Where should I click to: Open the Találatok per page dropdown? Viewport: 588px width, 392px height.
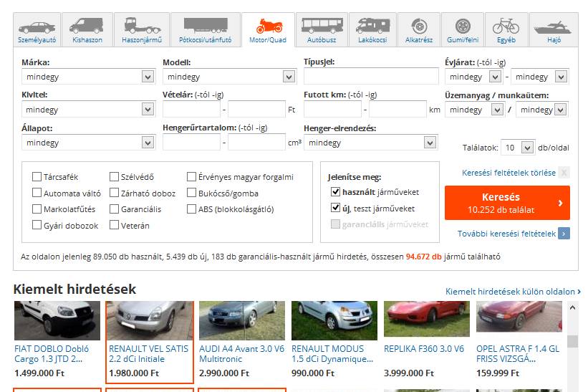517,148
